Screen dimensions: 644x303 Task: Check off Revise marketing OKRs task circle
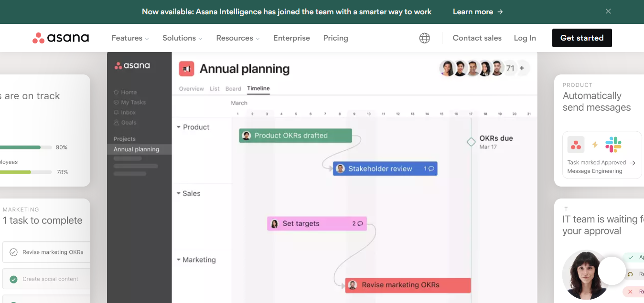click(14, 252)
